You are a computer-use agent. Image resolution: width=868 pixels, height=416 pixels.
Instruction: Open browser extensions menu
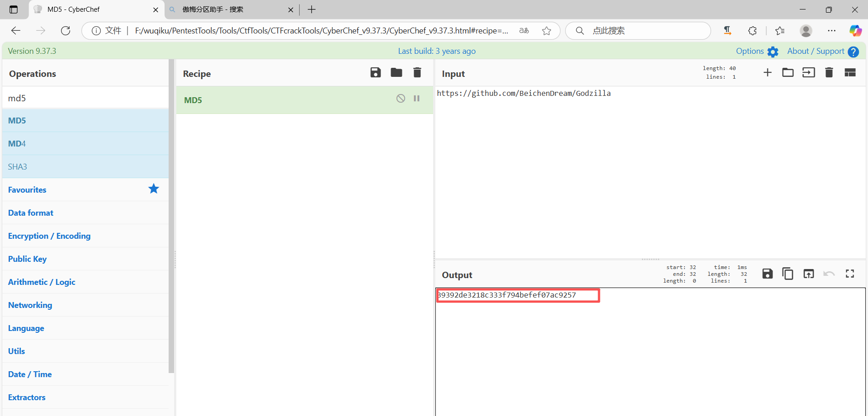(752, 31)
